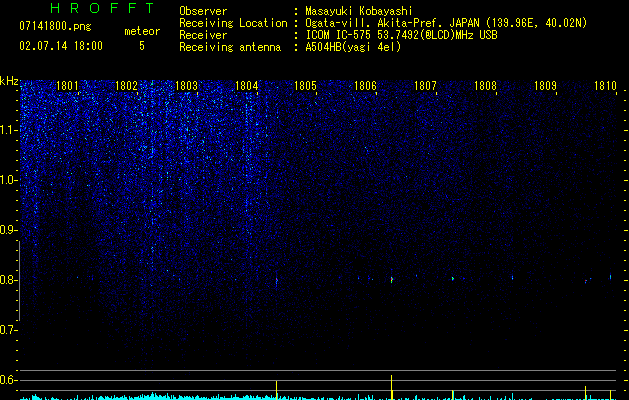Click the yellow spike below 1804 in the bottom graph

(276, 390)
